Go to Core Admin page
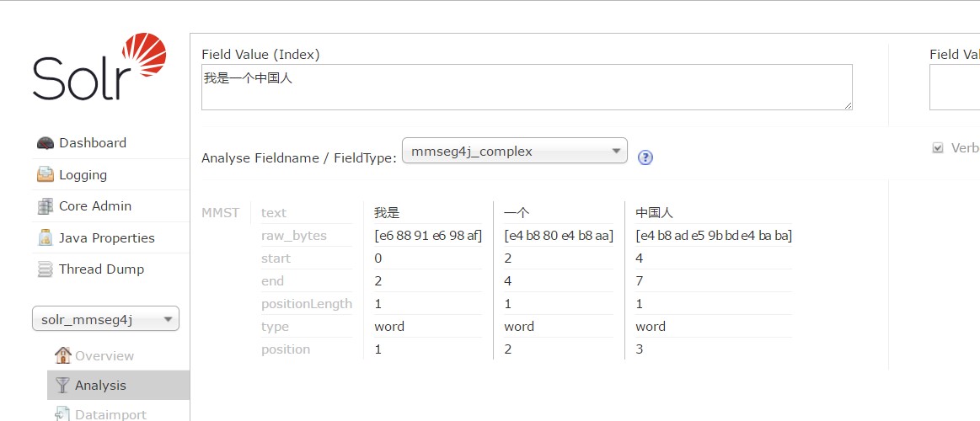The image size is (980, 421). 95,206
